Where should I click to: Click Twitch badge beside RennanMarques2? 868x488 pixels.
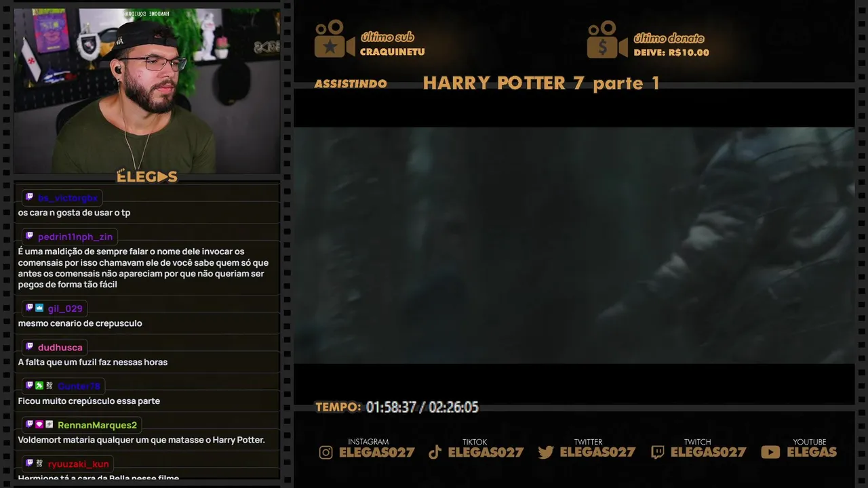(x=29, y=424)
